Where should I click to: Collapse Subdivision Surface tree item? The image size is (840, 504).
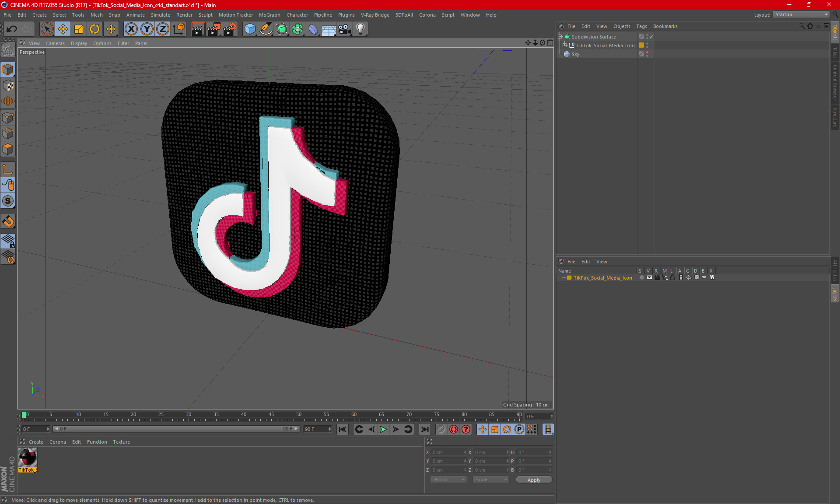tap(560, 37)
